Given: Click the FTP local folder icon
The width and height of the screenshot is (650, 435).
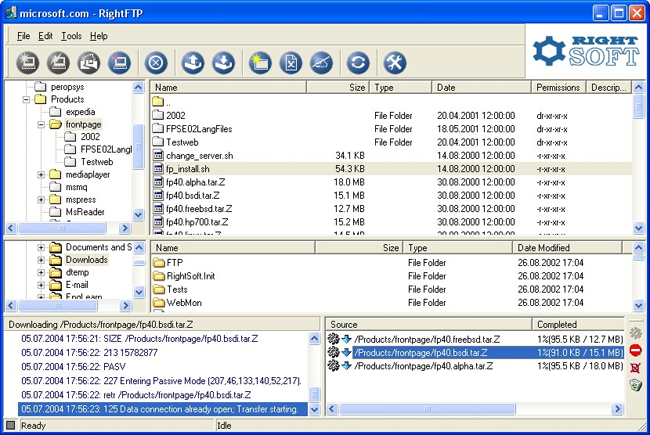Looking at the screenshot, I should tap(159, 262).
